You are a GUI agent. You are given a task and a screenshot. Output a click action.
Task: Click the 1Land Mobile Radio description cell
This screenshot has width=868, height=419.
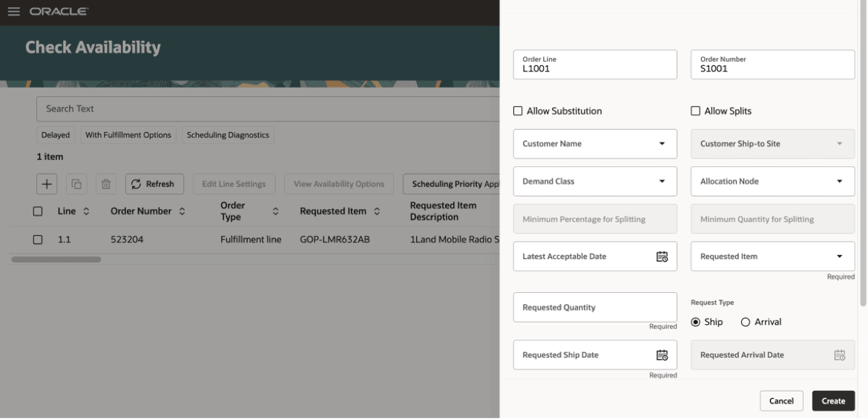pos(454,240)
